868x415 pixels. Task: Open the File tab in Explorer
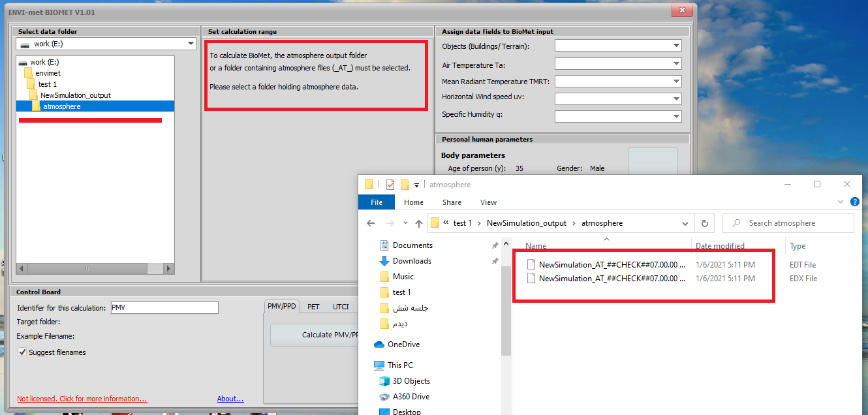(377, 202)
